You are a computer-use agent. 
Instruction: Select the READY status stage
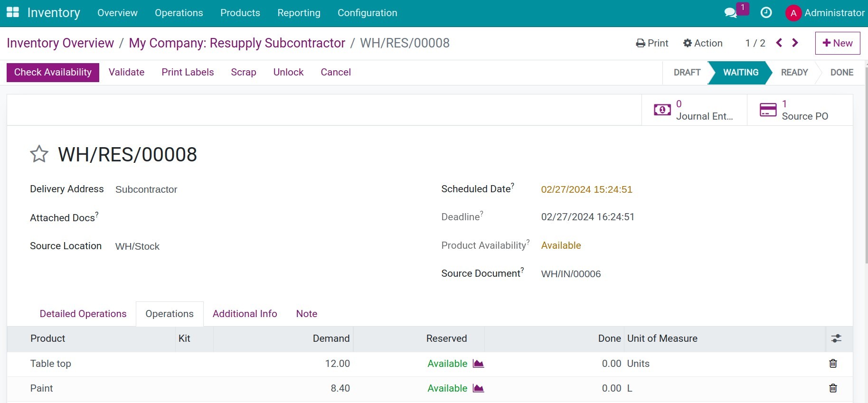pos(794,73)
